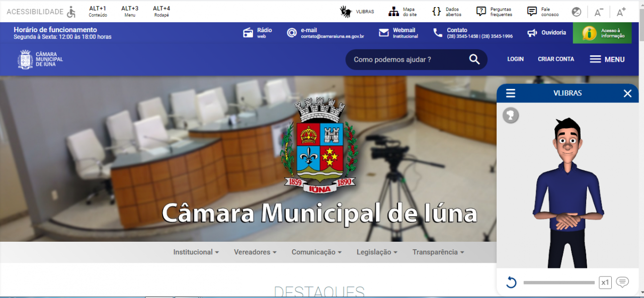The width and height of the screenshot is (644, 298).
Task: Click the Fale conosco chat icon
Action: coord(532,12)
